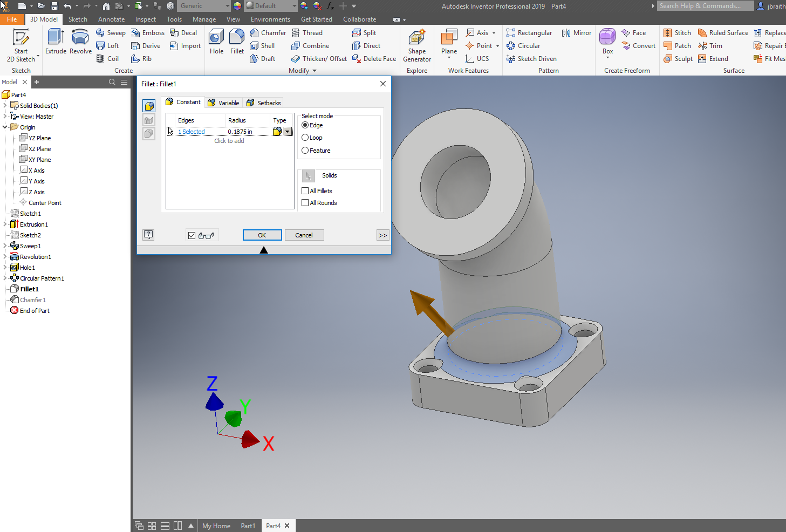The width and height of the screenshot is (786, 532).
Task: Select the Stitch surface tool
Action: (x=677, y=33)
